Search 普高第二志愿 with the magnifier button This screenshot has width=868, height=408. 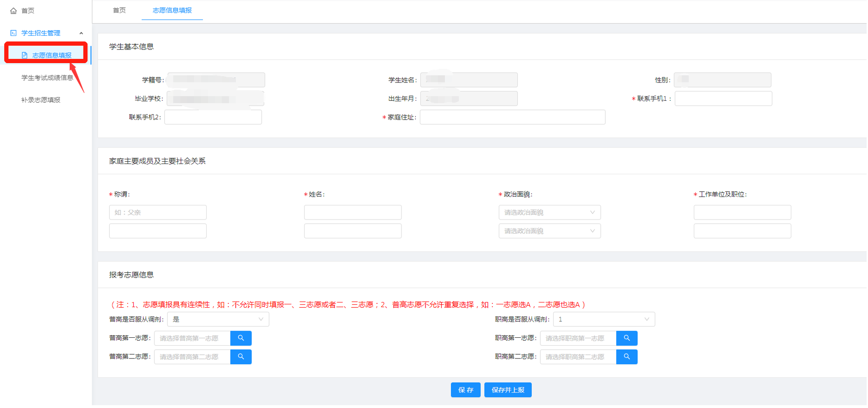[x=241, y=357]
